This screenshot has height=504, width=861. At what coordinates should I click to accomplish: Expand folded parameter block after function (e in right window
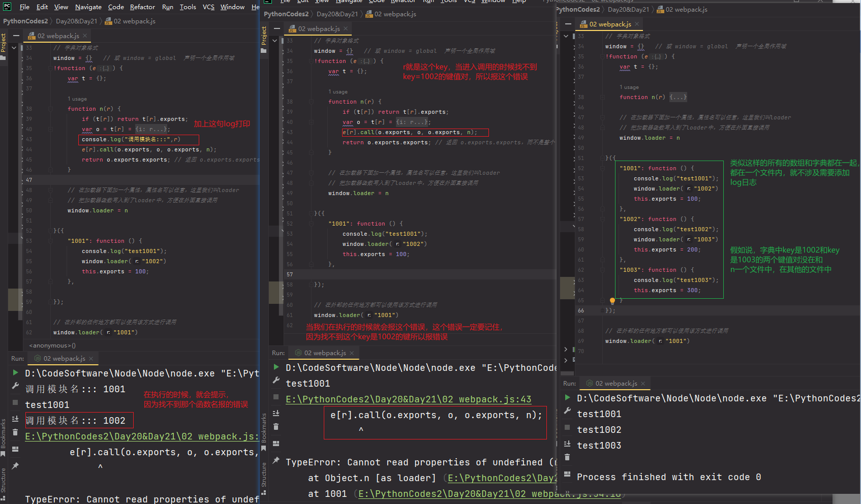coord(658,56)
